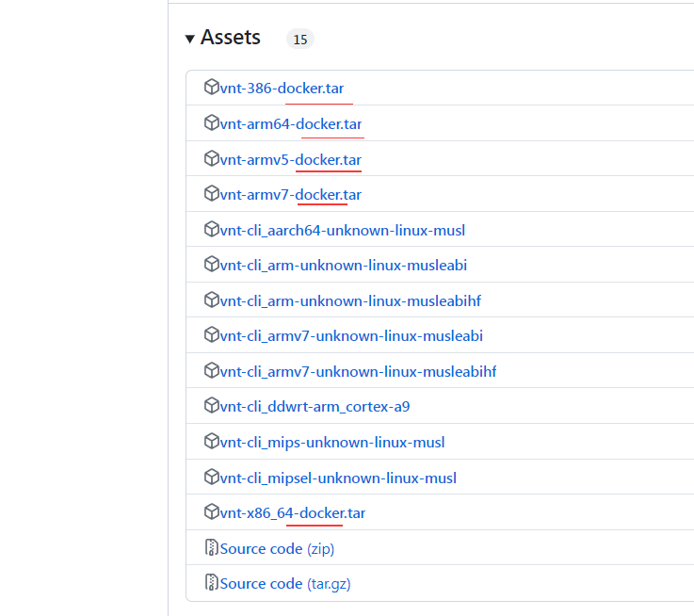This screenshot has height=616, width=694.
Task: Click package icon beside vnt-arm64-docker.tar
Action: pos(212,122)
